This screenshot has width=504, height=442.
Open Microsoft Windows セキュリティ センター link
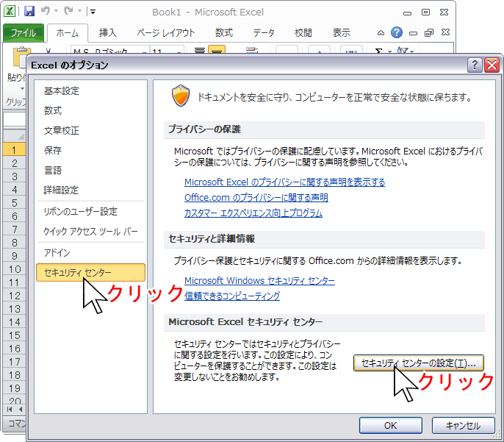[x=259, y=281]
